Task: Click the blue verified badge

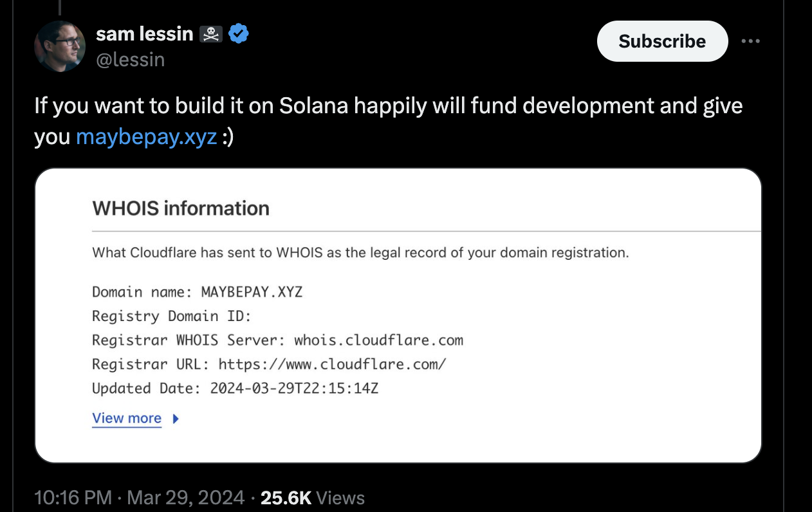Action: click(239, 33)
